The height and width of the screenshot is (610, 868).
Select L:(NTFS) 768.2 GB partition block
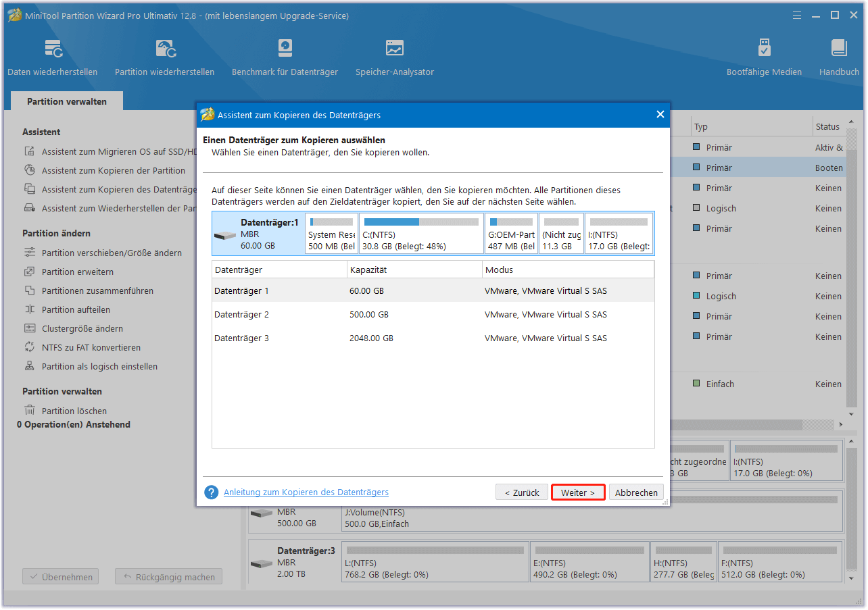[435, 561]
